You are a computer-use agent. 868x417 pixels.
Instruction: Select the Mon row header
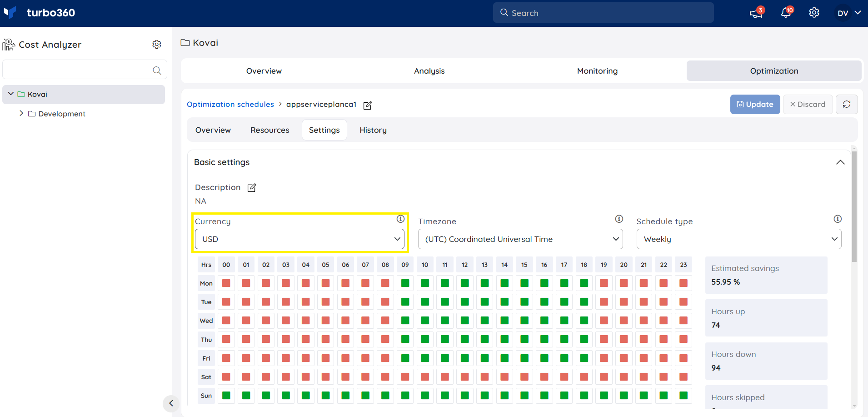tap(206, 283)
